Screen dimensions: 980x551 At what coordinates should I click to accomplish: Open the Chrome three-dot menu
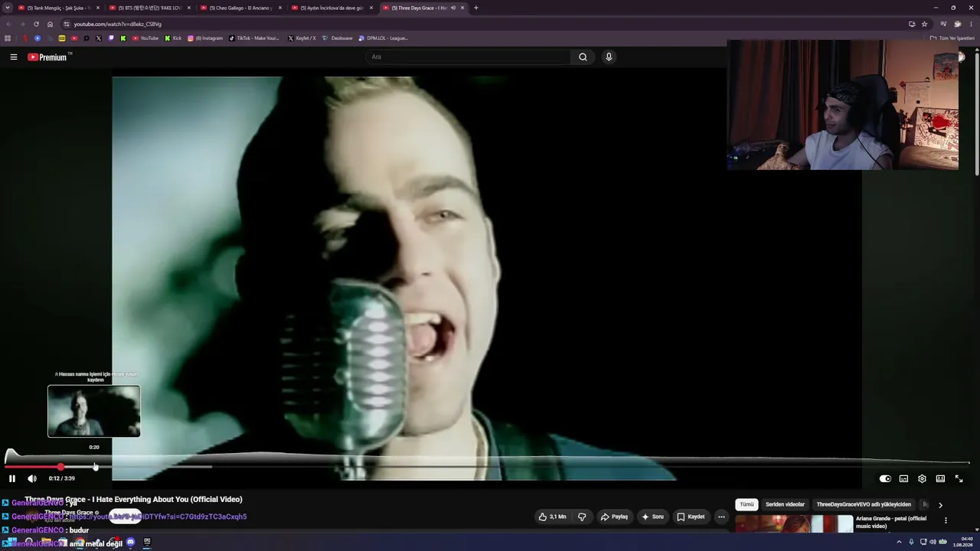click(x=970, y=24)
